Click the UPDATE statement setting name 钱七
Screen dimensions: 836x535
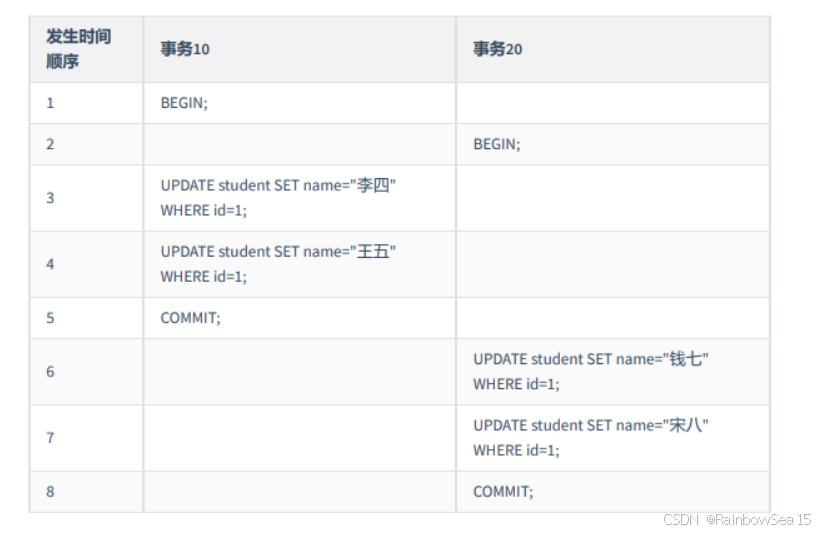click(591, 371)
